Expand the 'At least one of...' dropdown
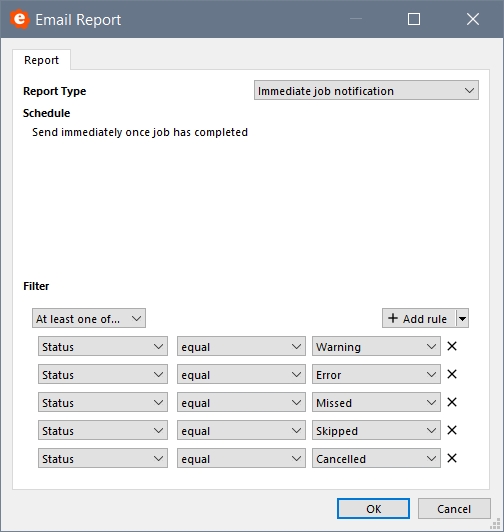This screenshot has height=532, width=504. 89,318
